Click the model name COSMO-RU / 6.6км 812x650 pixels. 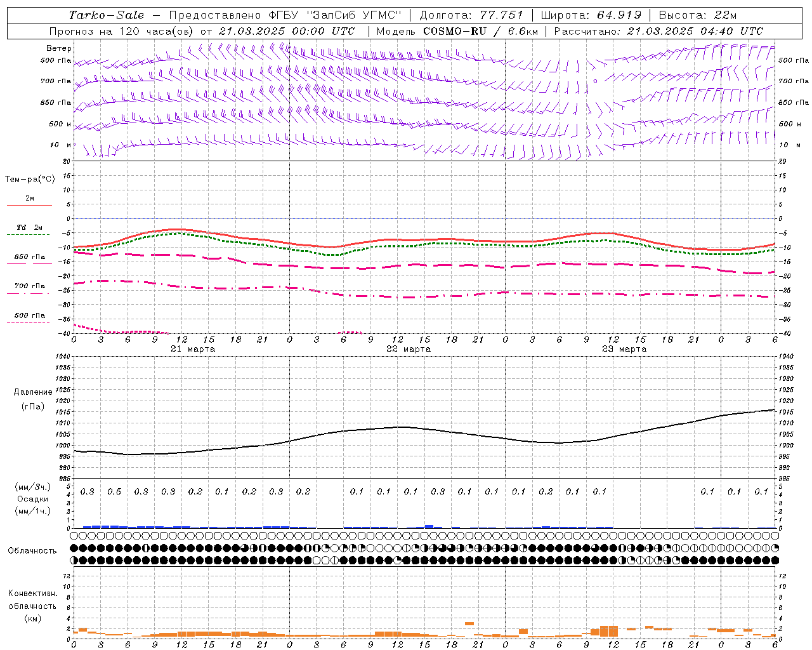pos(480,31)
